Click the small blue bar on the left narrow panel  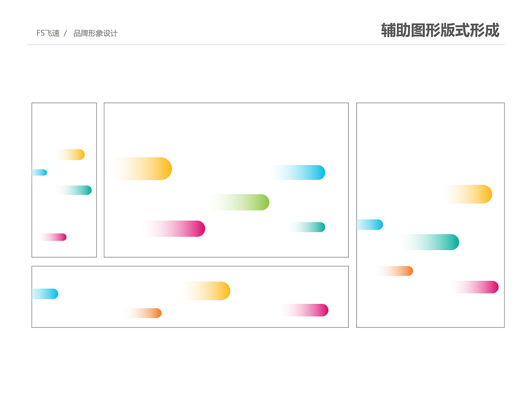39,172
